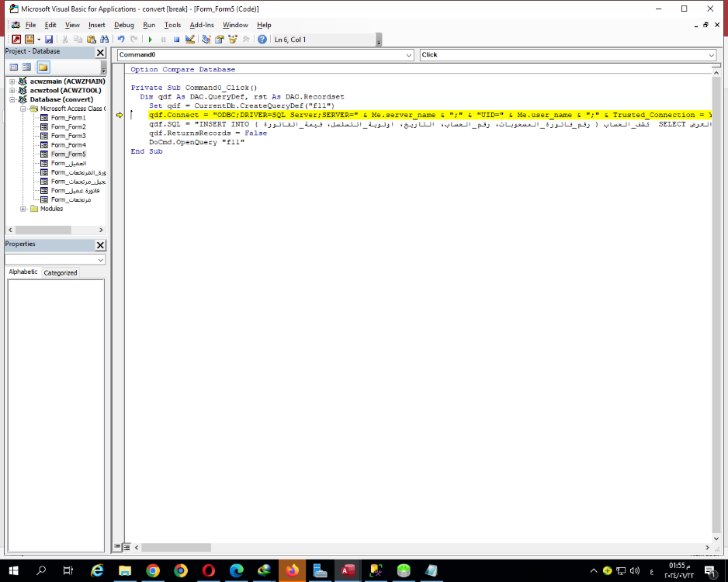Click the Windows Start button
This screenshot has height=582, width=728.
tap(13, 570)
